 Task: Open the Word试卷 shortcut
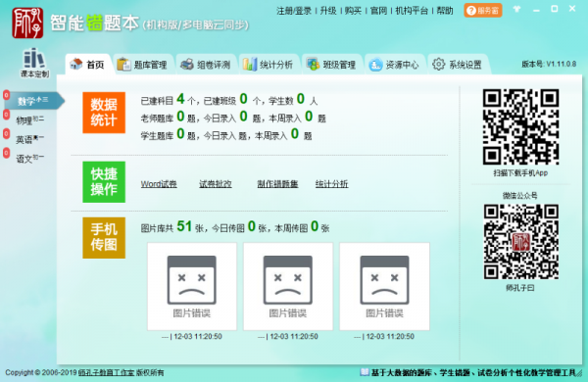click(159, 184)
